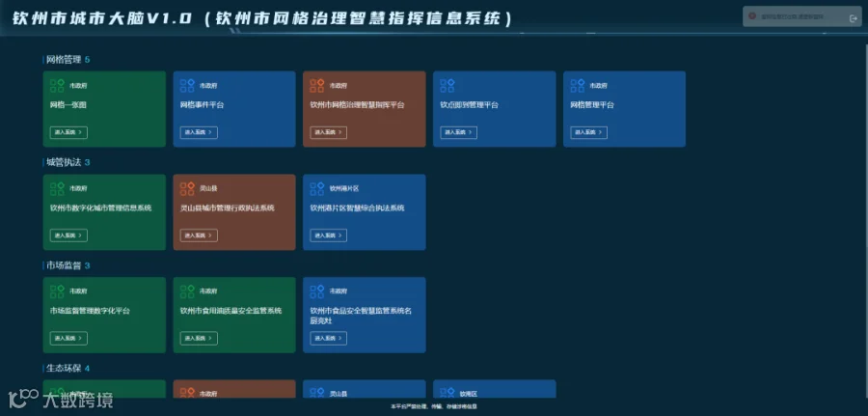This screenshot has width=868, height=416.
Task: Click the 钦州市数字化城市管理信息系统 title
Action: (100, 208)
